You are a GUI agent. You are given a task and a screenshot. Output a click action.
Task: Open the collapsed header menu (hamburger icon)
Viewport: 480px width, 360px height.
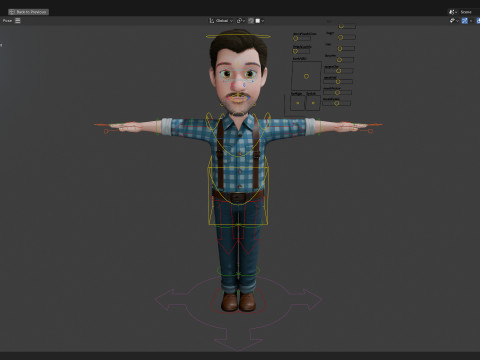18,21
